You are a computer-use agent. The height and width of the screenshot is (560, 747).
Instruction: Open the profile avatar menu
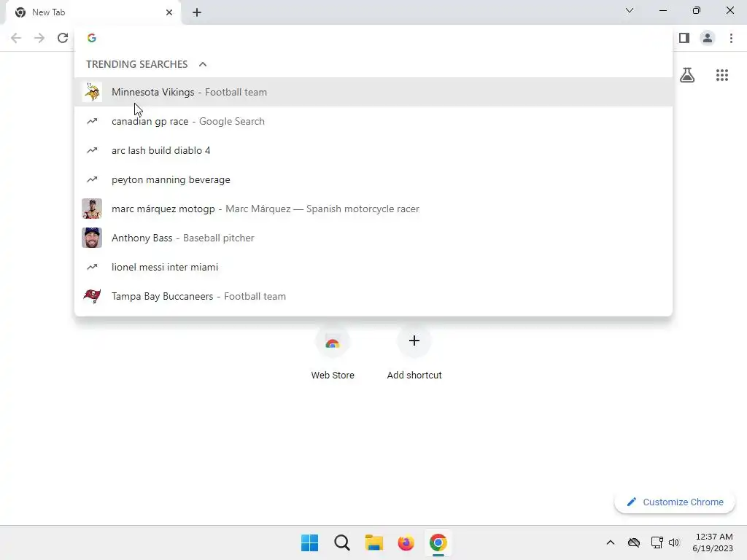click(708, 38)
